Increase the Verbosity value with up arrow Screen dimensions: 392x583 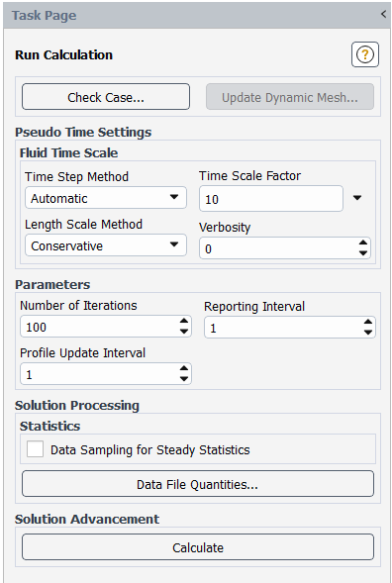click(x=363, y=243)
